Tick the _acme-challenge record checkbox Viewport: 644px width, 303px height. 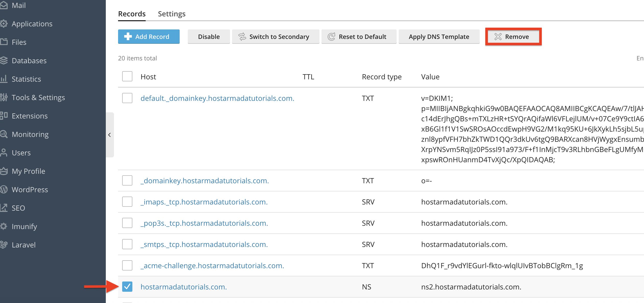point(127,265)
